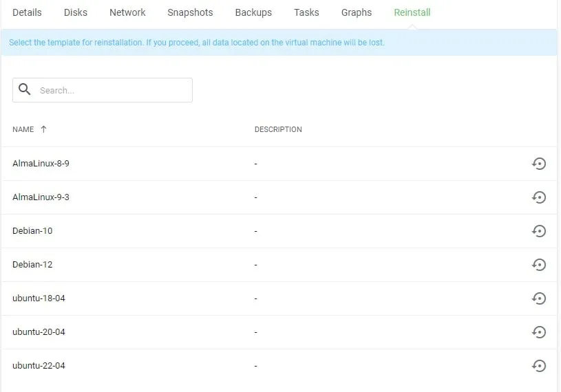Click the magnifying glass search icon
Screen dimensions: 561x392
[x=25, y=89]
